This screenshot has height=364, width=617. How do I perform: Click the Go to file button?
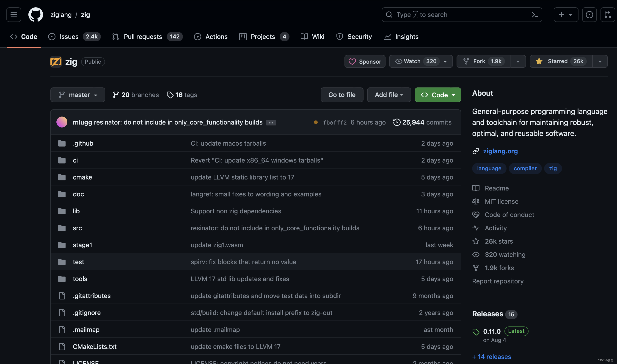tap(342, 95)
